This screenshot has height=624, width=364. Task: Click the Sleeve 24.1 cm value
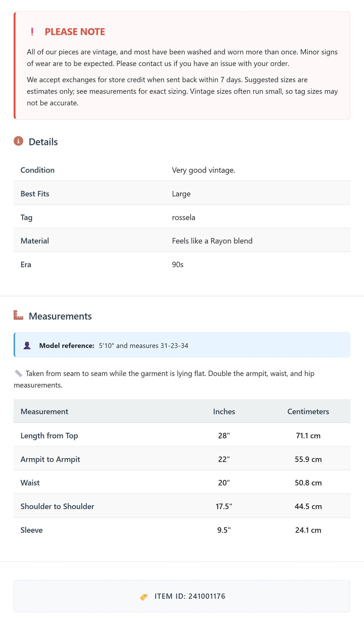pyautogui.click(x=308, y=530)
